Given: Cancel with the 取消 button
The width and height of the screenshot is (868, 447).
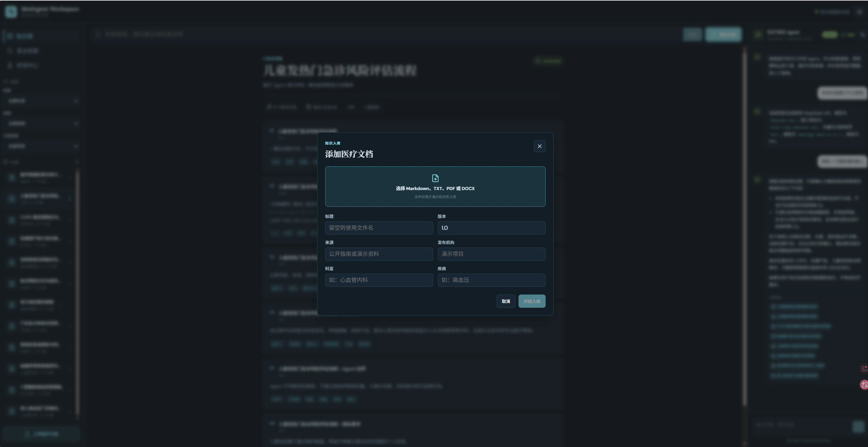Looking at the screenshot, I should [x=506, y=301].
